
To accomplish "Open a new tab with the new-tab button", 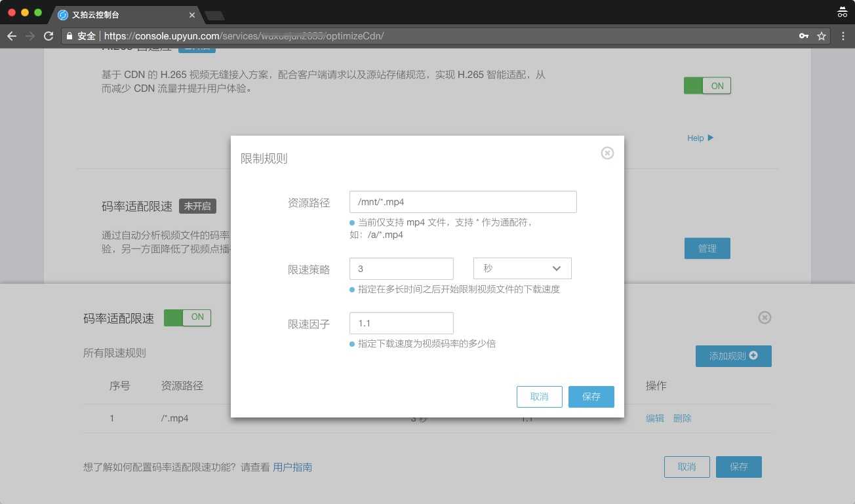I will 214,15.
